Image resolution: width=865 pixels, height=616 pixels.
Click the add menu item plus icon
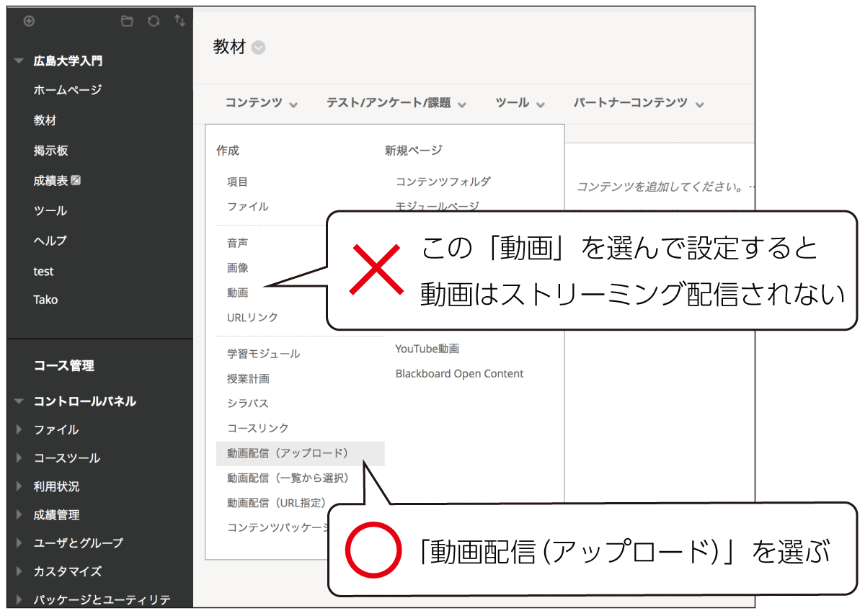click(x=29, y=21)
